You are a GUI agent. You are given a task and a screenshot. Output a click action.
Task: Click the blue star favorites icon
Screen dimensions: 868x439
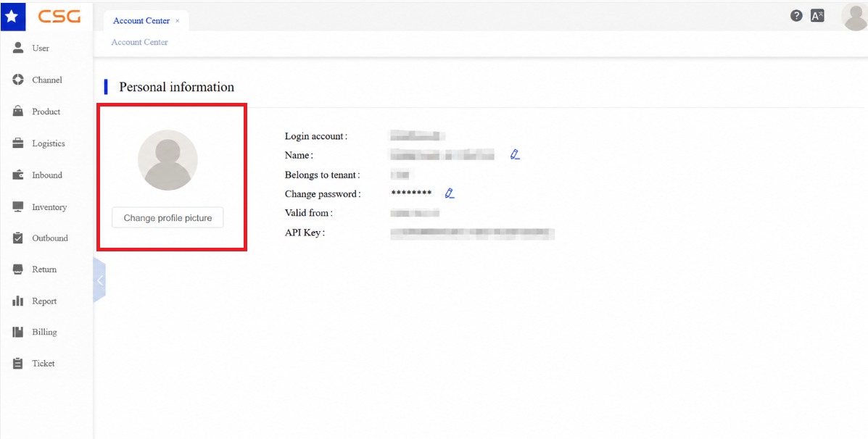13,15
